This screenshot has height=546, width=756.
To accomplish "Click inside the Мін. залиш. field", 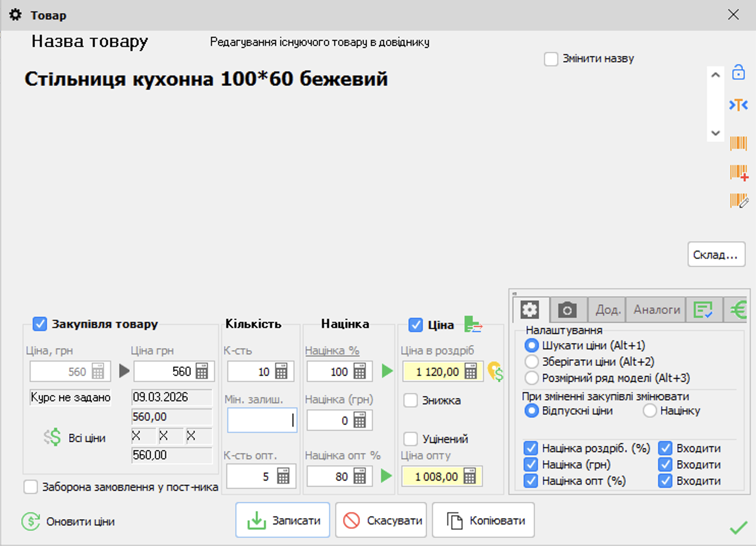I will point(261,420).
